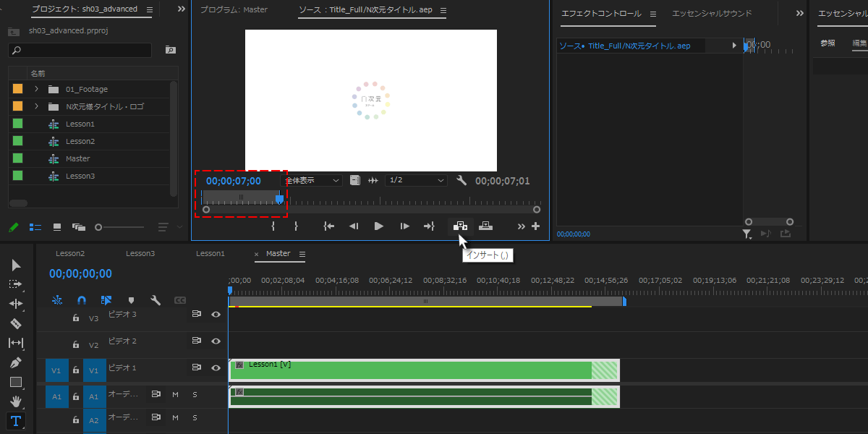Image resolution: width=868 pixels, height=434 pixels.
Task: Switch to Lesson1 timeline tab
Action: coord(210,254)
